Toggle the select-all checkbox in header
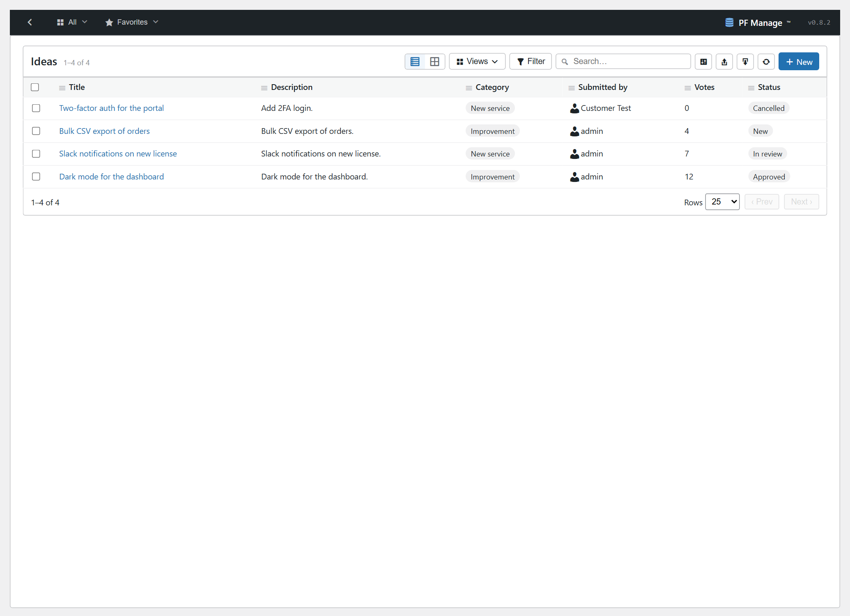The image size is (850, 616). click(35, 87)
